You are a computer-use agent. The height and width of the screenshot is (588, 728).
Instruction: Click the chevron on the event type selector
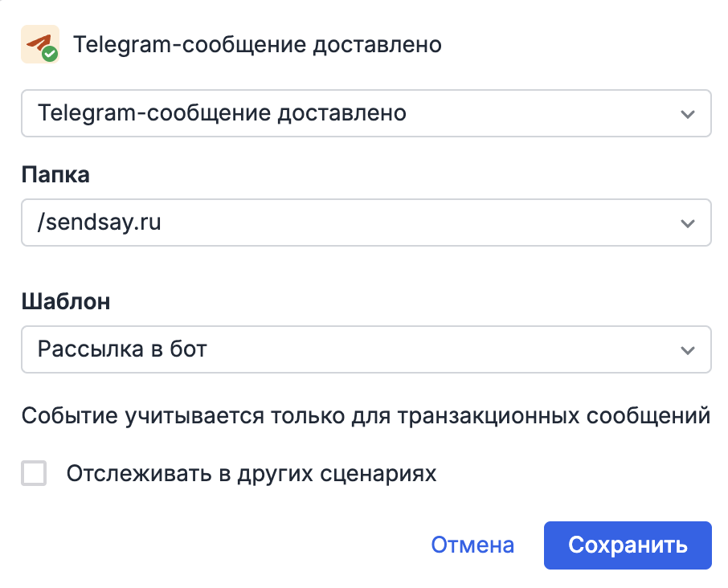point(688,113)
